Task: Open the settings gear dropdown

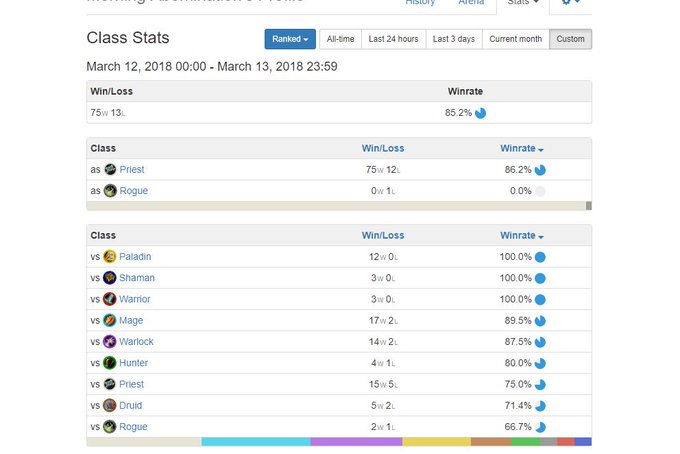Action: [571, 2]
